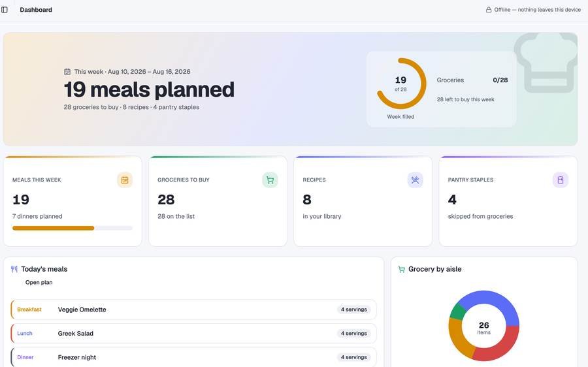Image resolution: width=588 pixels, height=367 pixels.
Task: Click the 28 left to buy this week text
Action: (x=465, y=99)
